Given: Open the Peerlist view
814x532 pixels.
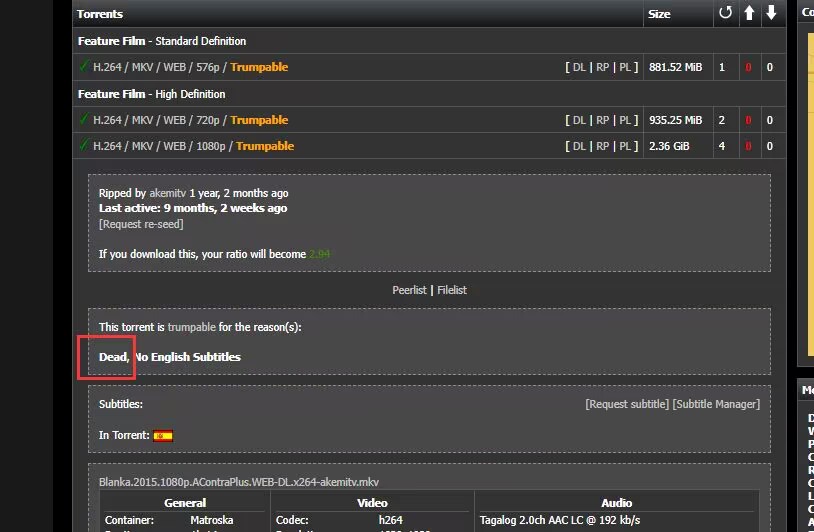Looking at the screenshot, I should (409, 290).
